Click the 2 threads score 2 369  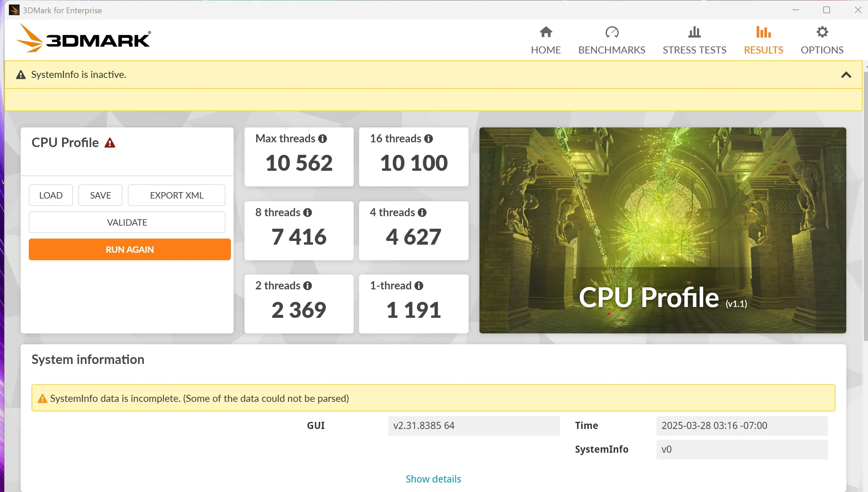299,310
